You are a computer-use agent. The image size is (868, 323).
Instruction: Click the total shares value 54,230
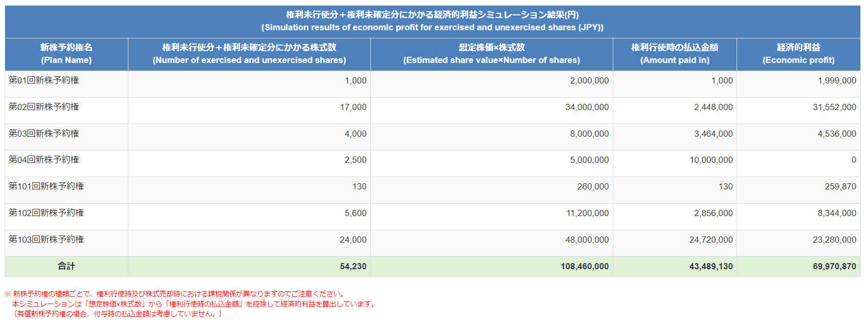(353, 267)
